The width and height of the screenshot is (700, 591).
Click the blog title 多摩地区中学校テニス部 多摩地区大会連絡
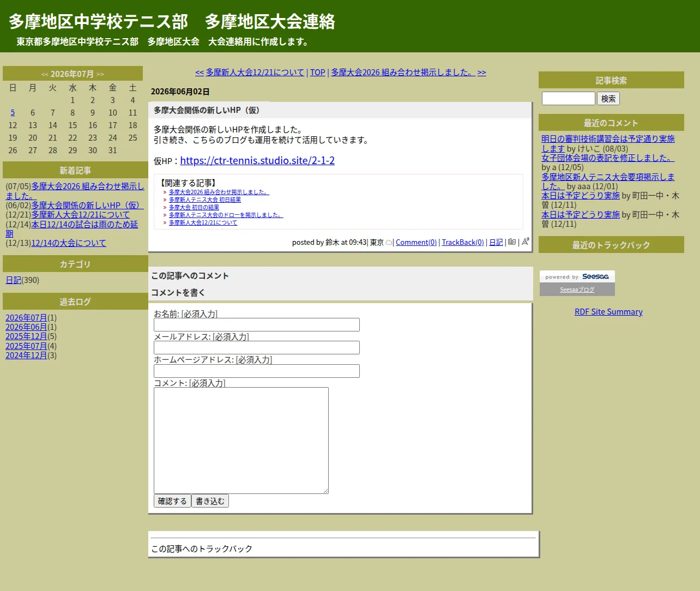(x=172, y=22)
